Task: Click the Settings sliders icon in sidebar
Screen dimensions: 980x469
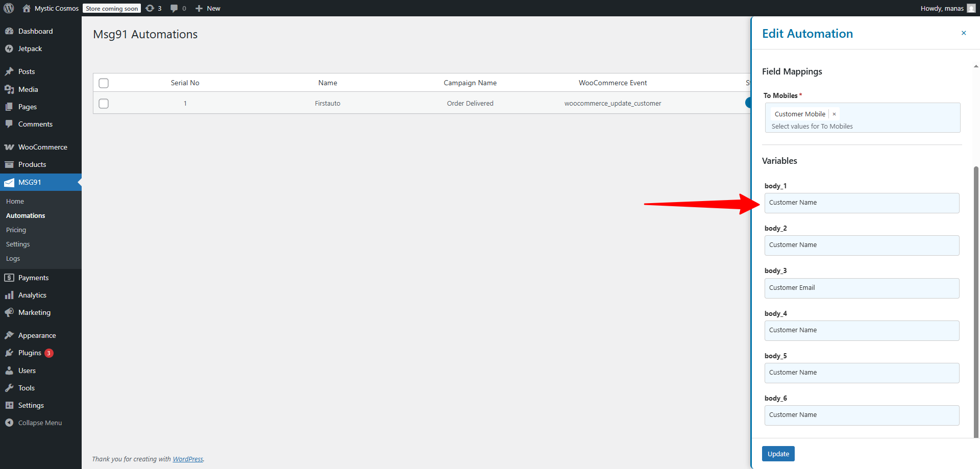Action: tap(9, 405)
